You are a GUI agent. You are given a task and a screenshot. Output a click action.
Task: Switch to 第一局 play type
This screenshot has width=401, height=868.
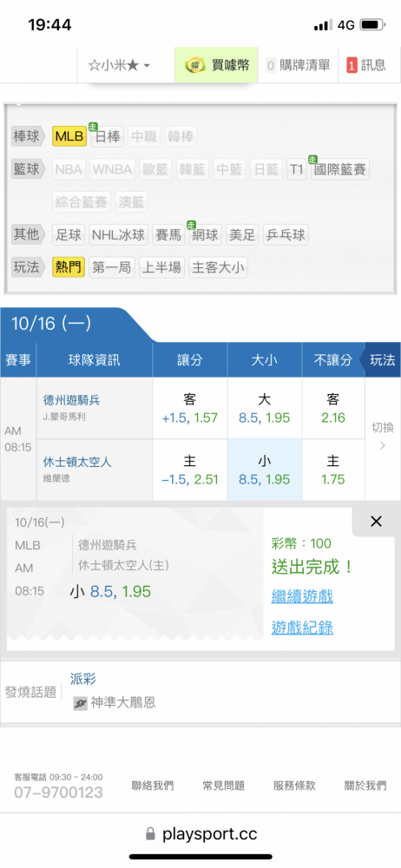[111, 268]
